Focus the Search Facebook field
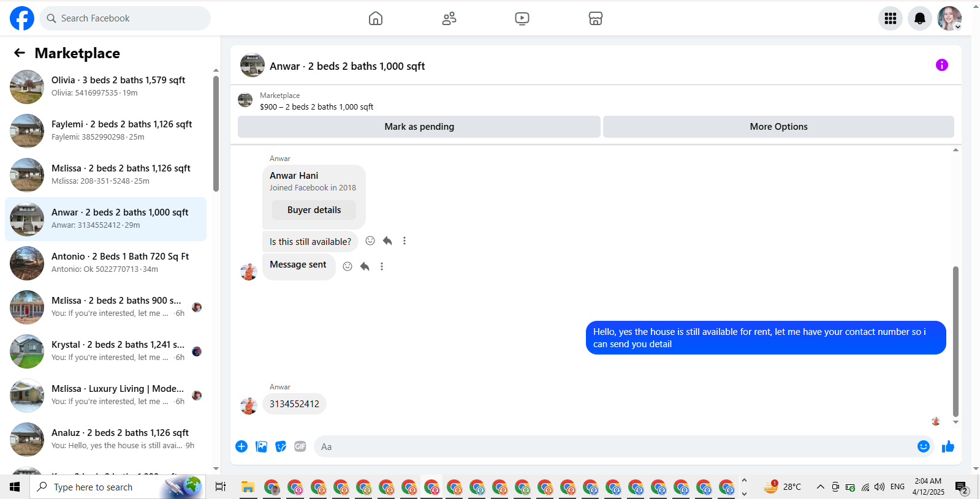The image size is (980, 499). [125, 18]
